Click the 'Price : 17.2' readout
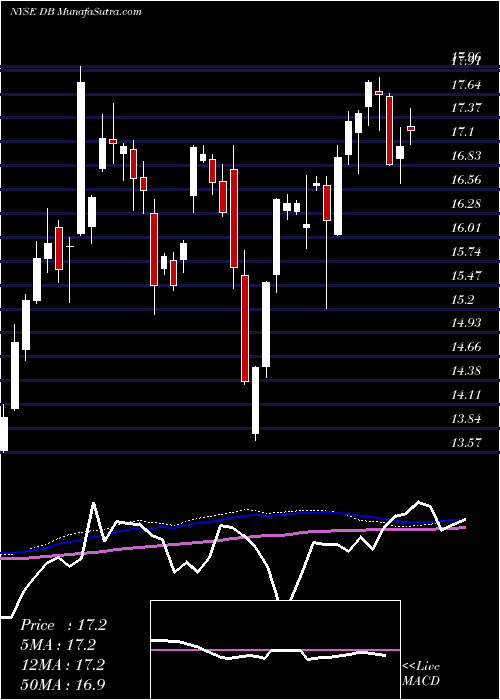Viewport: 500px width, 700px height. (63, 625)
